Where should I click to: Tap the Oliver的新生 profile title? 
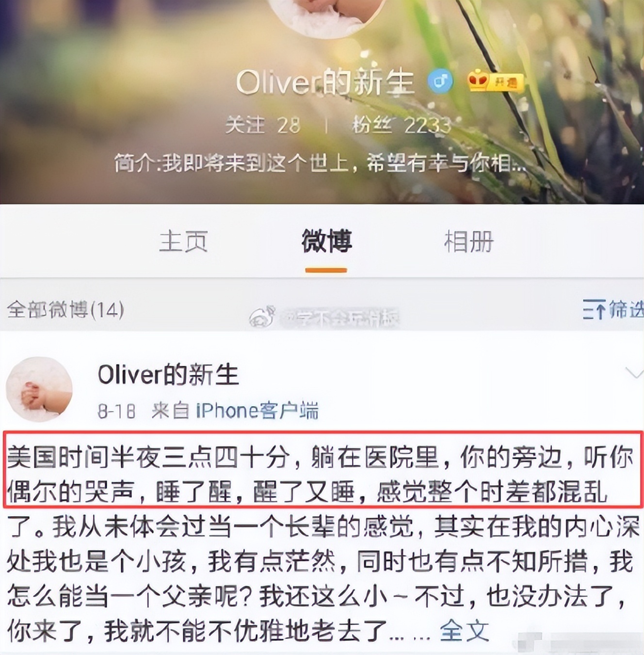pos(325,82)
